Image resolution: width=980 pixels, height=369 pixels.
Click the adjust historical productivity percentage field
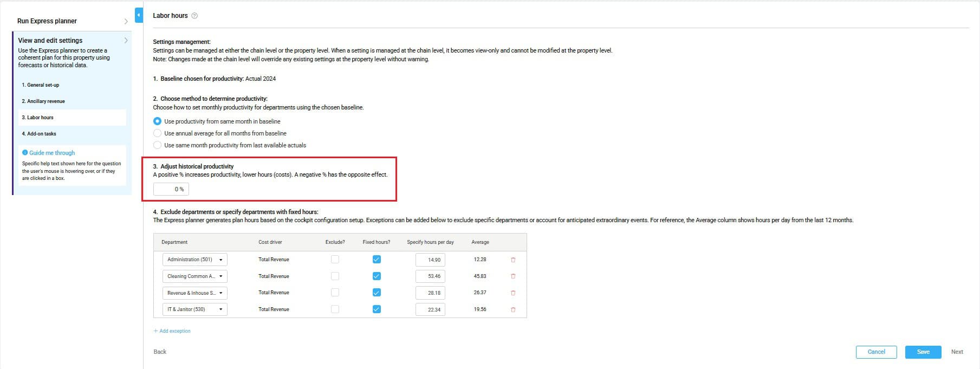(171, 189)
